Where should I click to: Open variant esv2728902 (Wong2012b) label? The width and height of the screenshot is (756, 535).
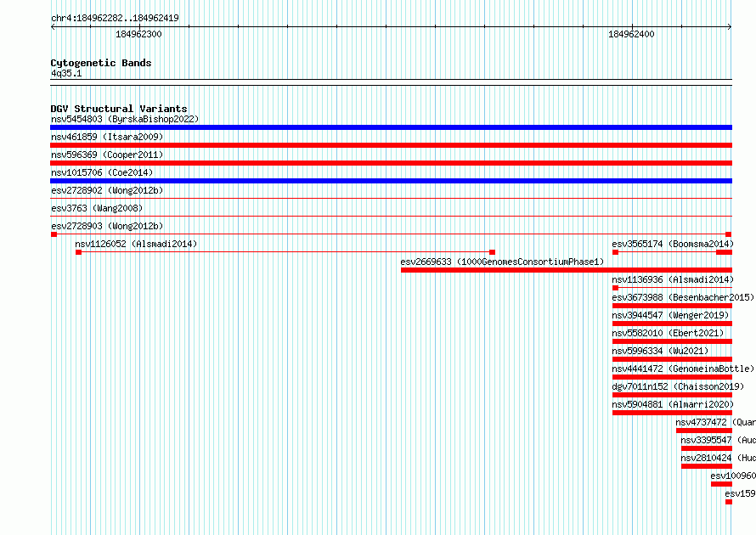[x=107, y=190]
